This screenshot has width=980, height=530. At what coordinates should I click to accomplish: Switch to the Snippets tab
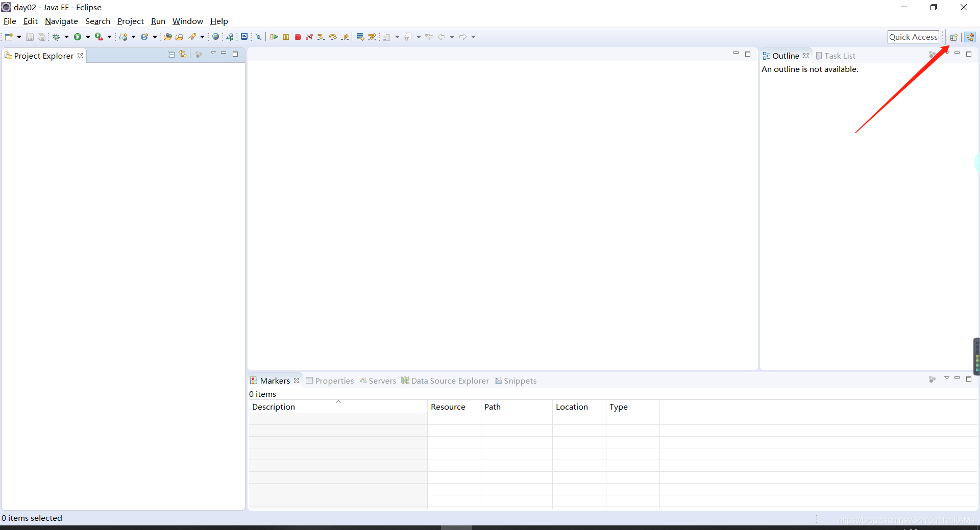[516, 381]
